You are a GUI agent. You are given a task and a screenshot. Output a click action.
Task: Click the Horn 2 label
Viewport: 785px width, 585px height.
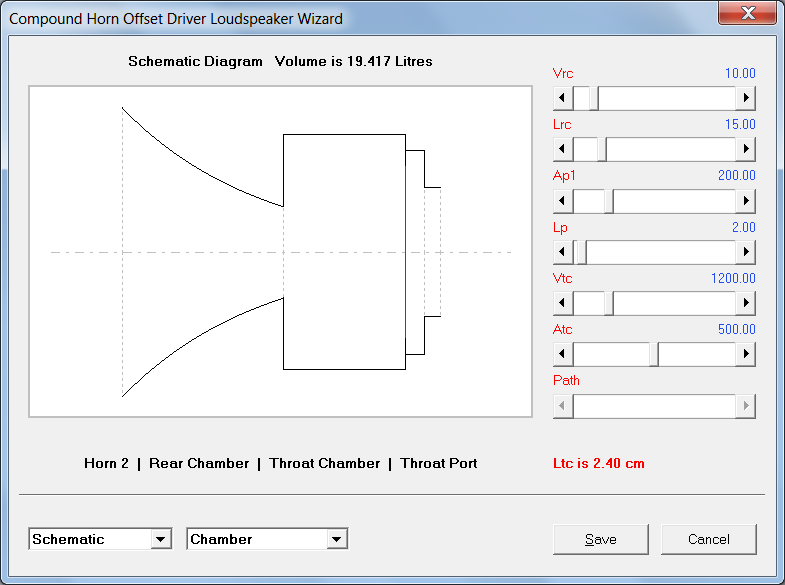click(x=106, y=463)
